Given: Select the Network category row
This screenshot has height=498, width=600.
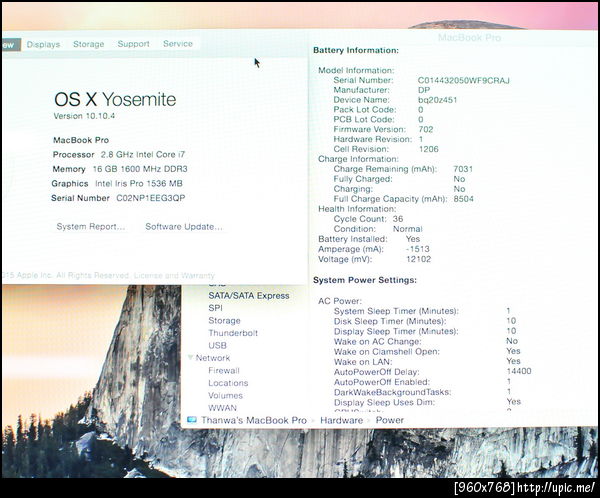Looking at the screenshot, I should pos(213,358).
